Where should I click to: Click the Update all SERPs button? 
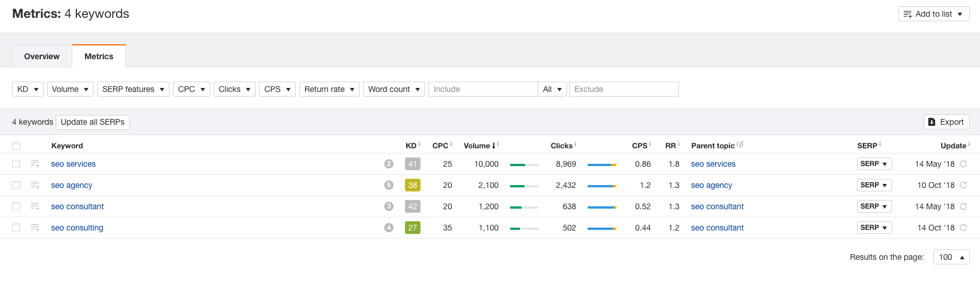pos(92,122)
